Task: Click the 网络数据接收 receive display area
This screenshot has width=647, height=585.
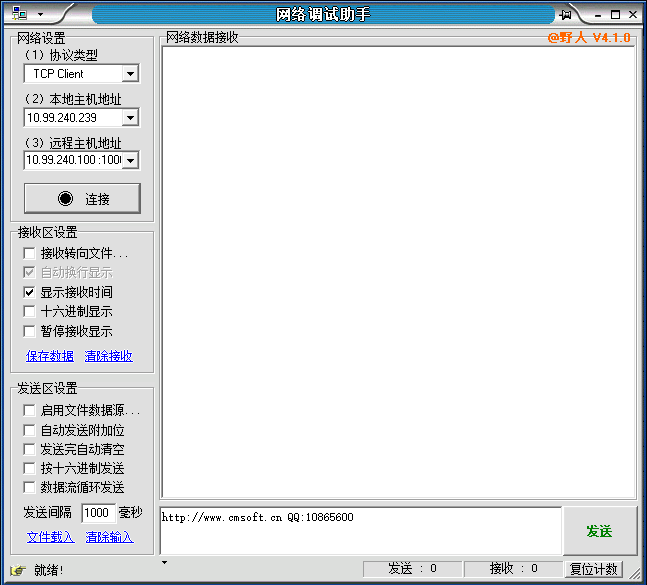Action: point(398,272)
